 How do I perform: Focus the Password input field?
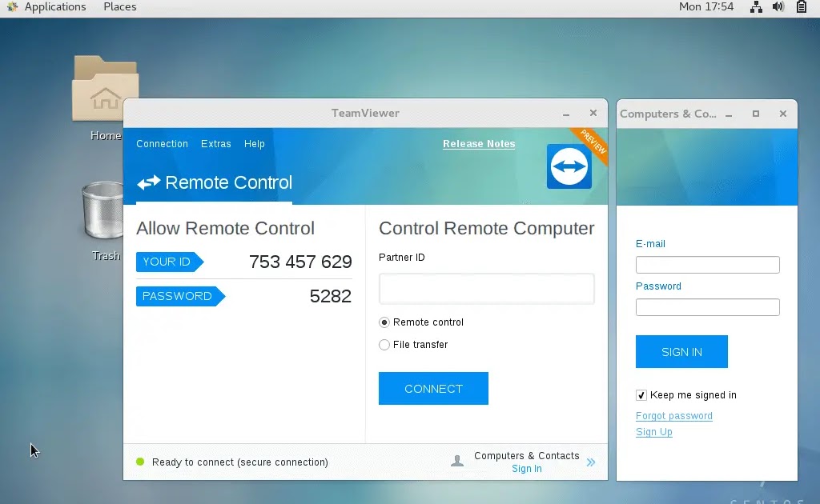[x=708, y=307]
